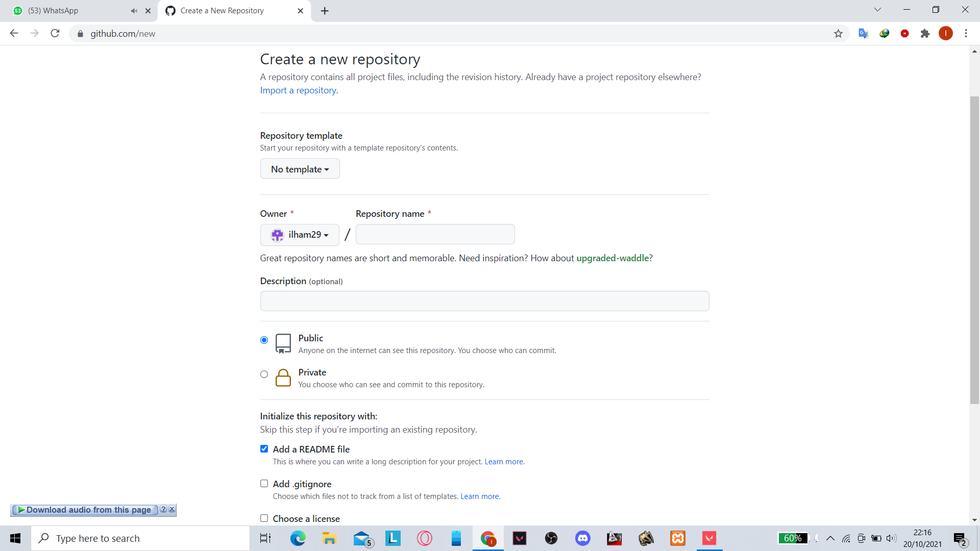Uncheck Add a README file
980x551 pixels.
pos(264,448)
